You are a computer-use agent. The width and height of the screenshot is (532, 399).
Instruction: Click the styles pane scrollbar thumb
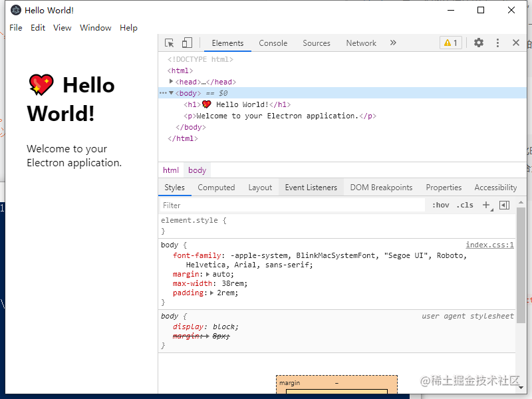click(521, 265)
